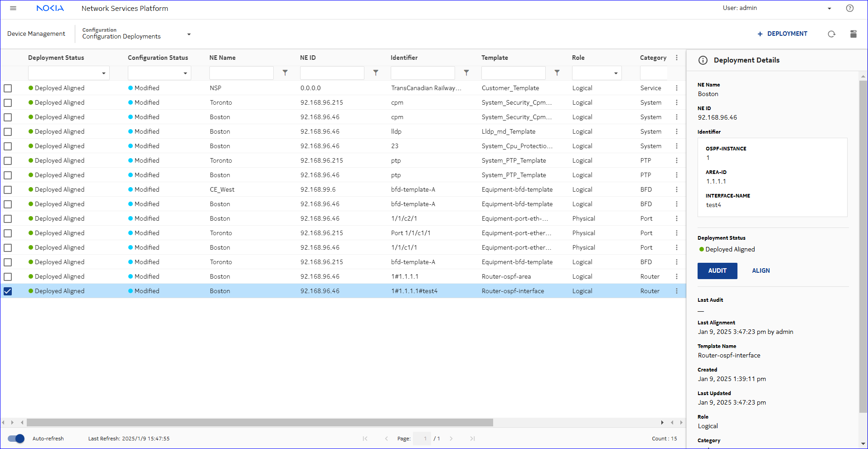Toggle the Auto-refresh switch
Image resolution: width=868 pixels, height=449 pixels.
16,439
